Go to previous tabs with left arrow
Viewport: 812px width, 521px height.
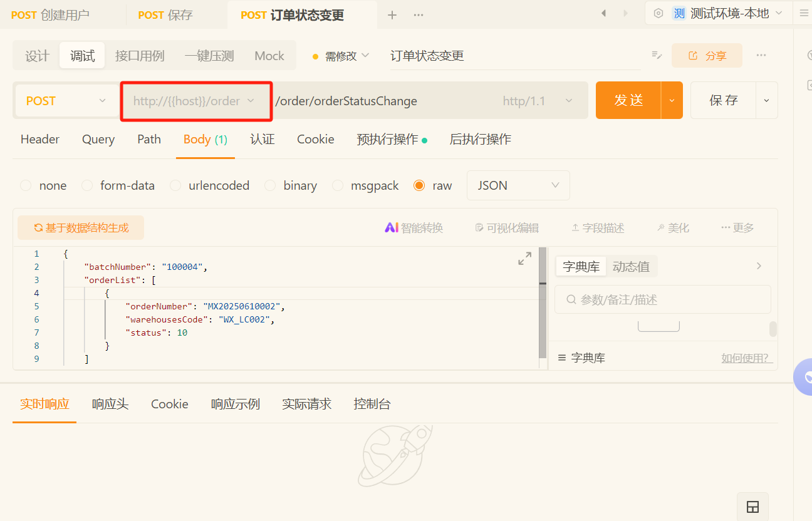(604, 13)
